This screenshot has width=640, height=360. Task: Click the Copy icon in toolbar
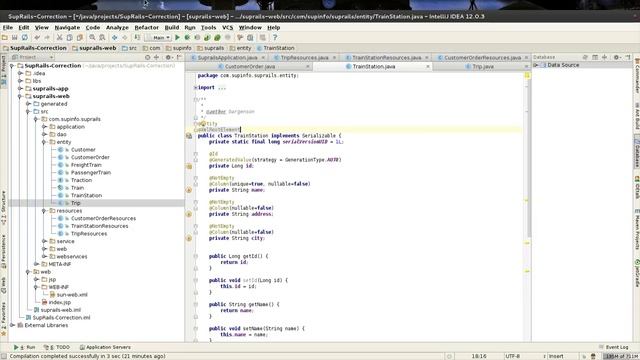[69, 38]
